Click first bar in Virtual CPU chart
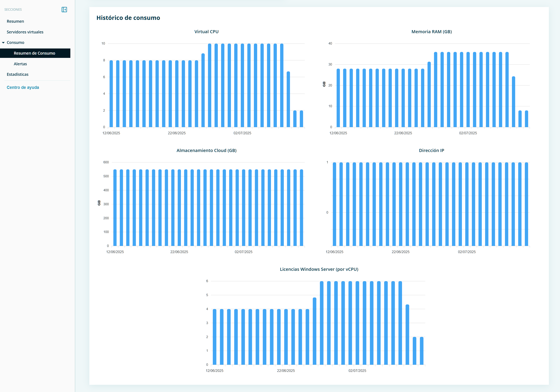This screenshot has width=560, height=392. (111, 94)
